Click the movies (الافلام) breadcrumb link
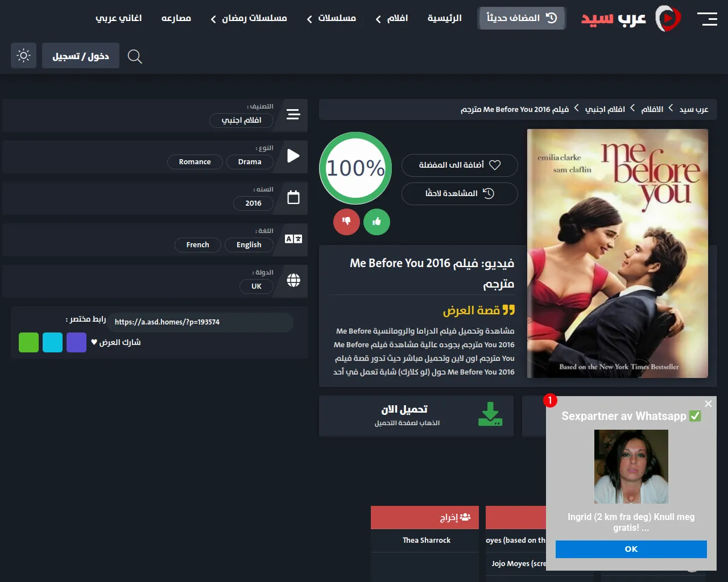The image size is (728, 582). (x=652, y=109)
